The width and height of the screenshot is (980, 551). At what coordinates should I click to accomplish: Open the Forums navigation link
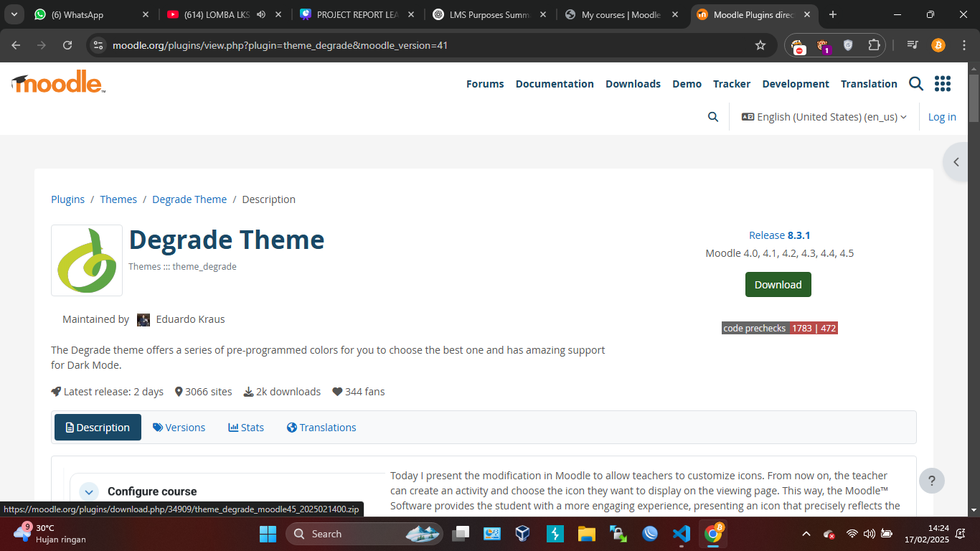pyautogui.click(x=485, y=84)
